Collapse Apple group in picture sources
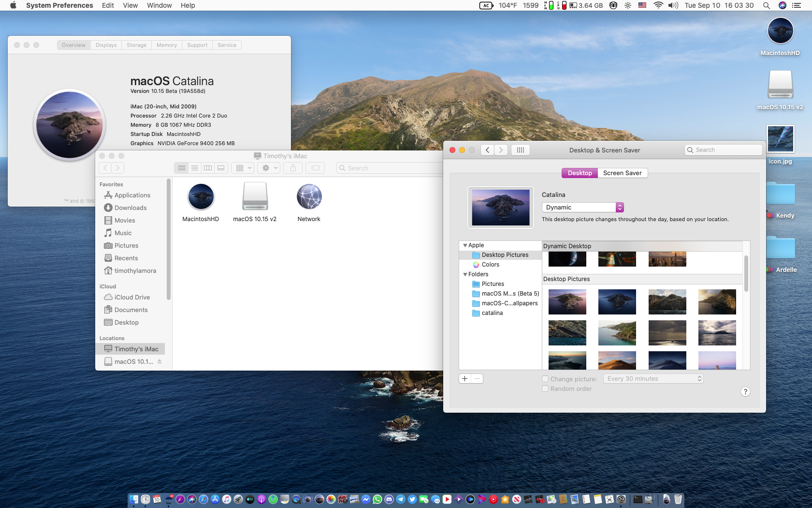This screenshot has width=812, height=508. click(x=465, y=245)
